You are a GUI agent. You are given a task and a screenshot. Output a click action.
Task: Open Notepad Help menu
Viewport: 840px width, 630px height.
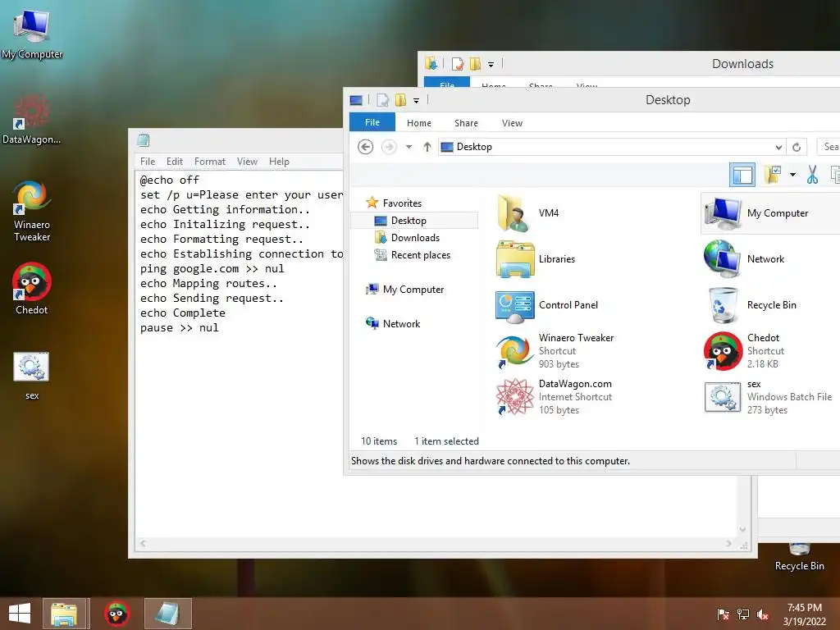tap(279, 162)
